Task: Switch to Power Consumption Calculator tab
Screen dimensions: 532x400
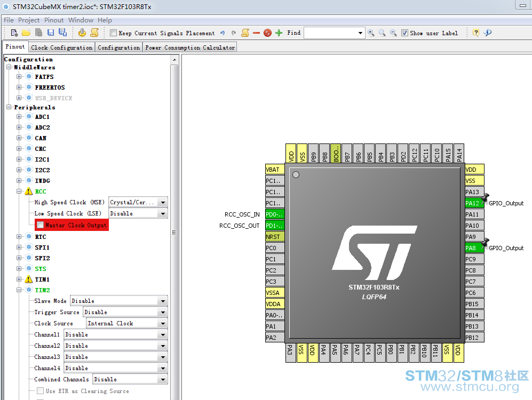Action: [x=190, y=47]
